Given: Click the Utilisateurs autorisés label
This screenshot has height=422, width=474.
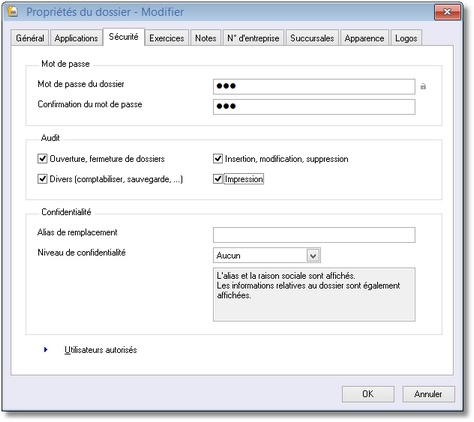Looking at the screenshot, I should tap(101, 350).
